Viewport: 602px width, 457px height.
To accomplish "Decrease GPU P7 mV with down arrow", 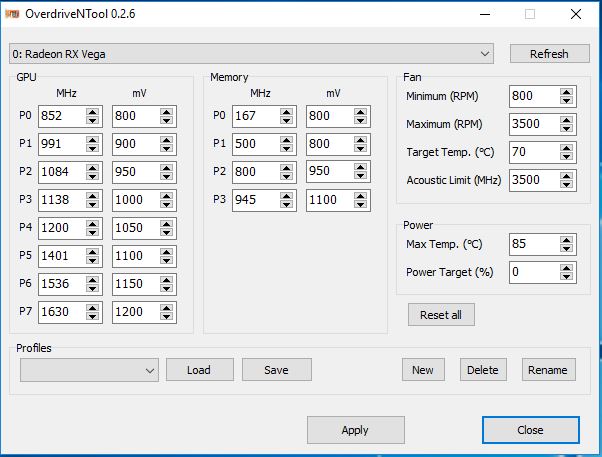I will (x=167, y=316).
